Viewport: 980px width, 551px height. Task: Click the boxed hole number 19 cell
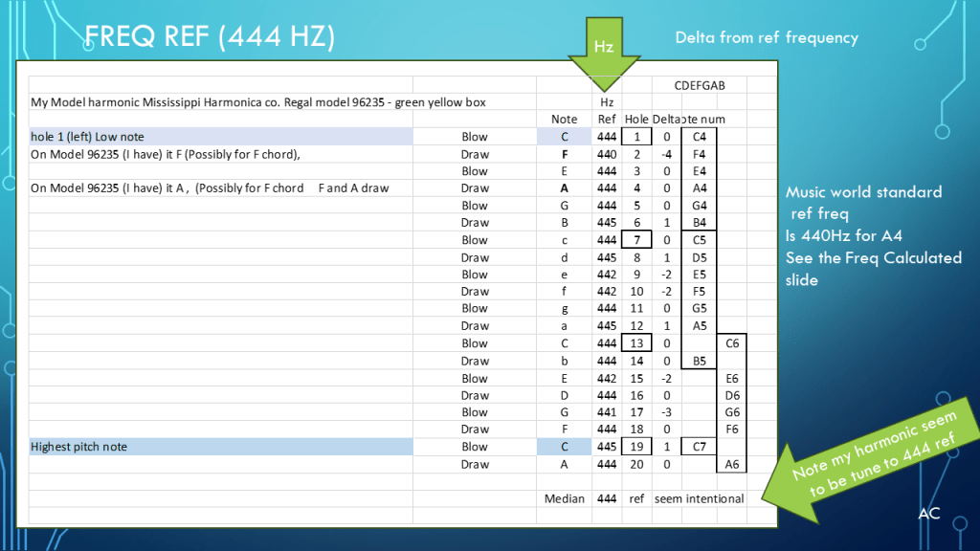pos(637,447)
